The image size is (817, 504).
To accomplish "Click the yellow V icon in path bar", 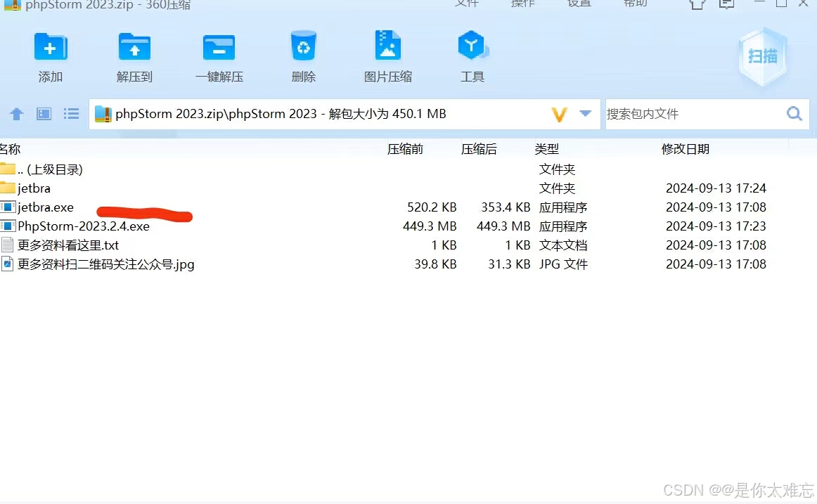I will tap(559, 114).
